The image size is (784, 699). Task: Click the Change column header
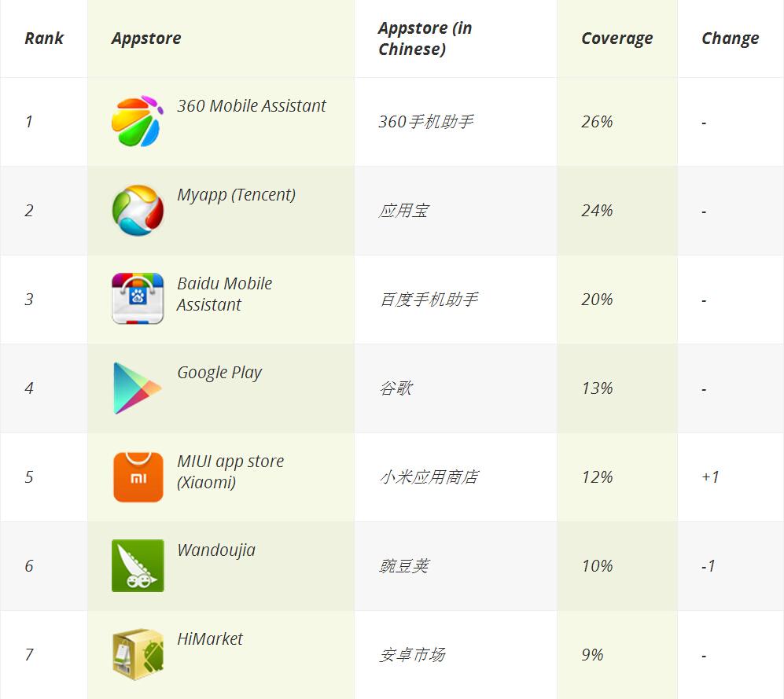point(730,39)
